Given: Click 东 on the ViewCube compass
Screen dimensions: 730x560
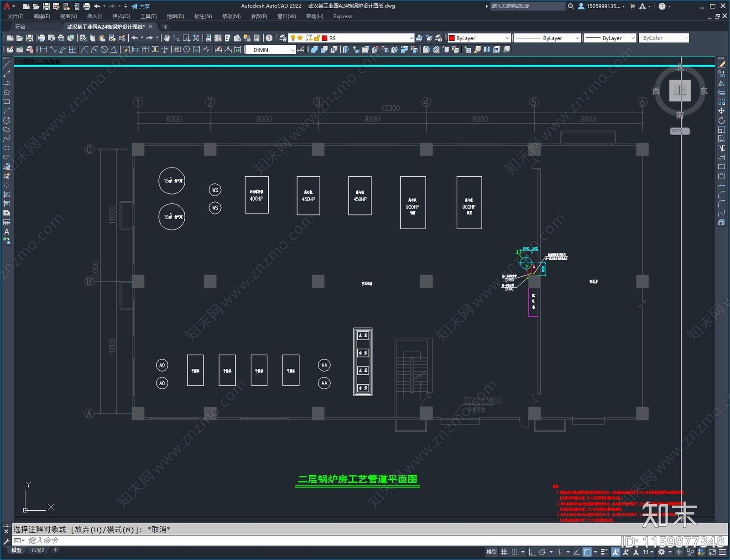Looking at the screenshot, I should 704,91.
